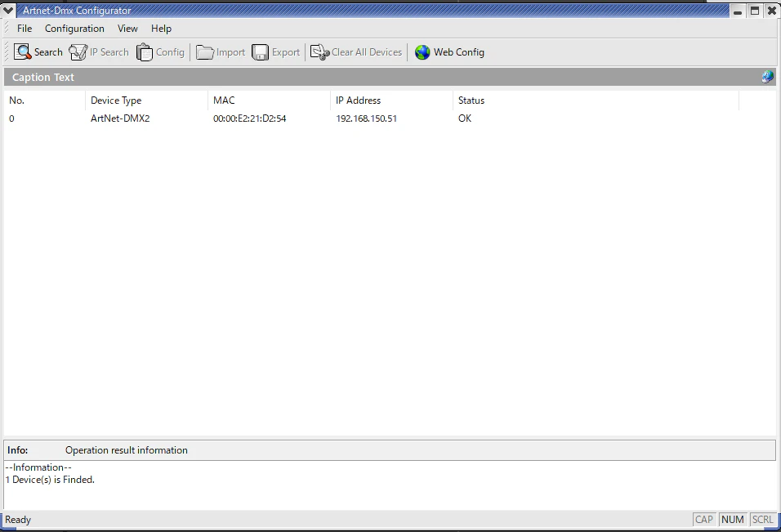The image size is (781, 532).
Task: Sort by the Status column header
Action: [596, 101]
